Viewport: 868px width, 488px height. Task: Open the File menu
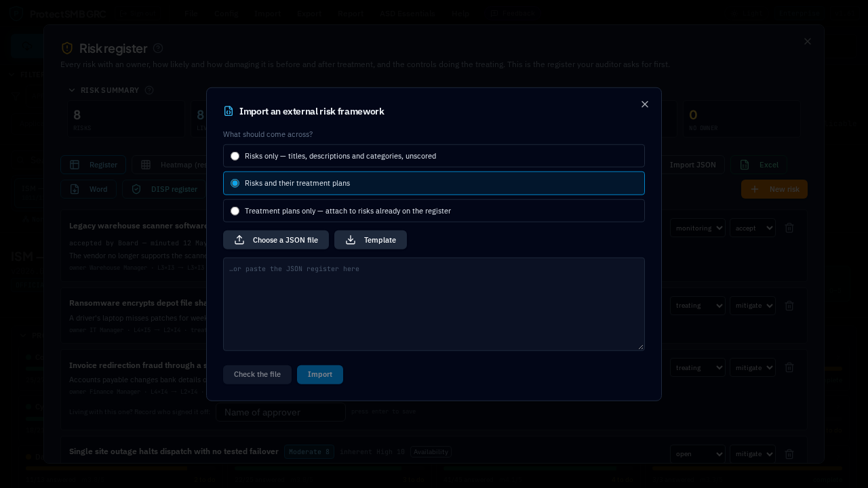pyautogui.click(x=191, y=13)
